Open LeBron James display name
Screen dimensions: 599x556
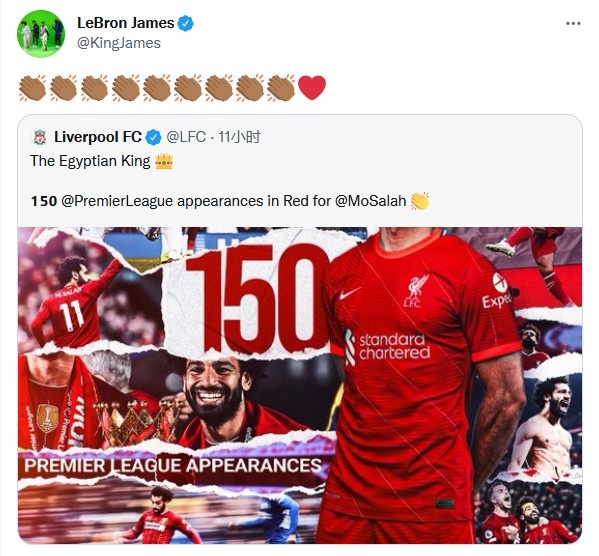click(126, 23)
